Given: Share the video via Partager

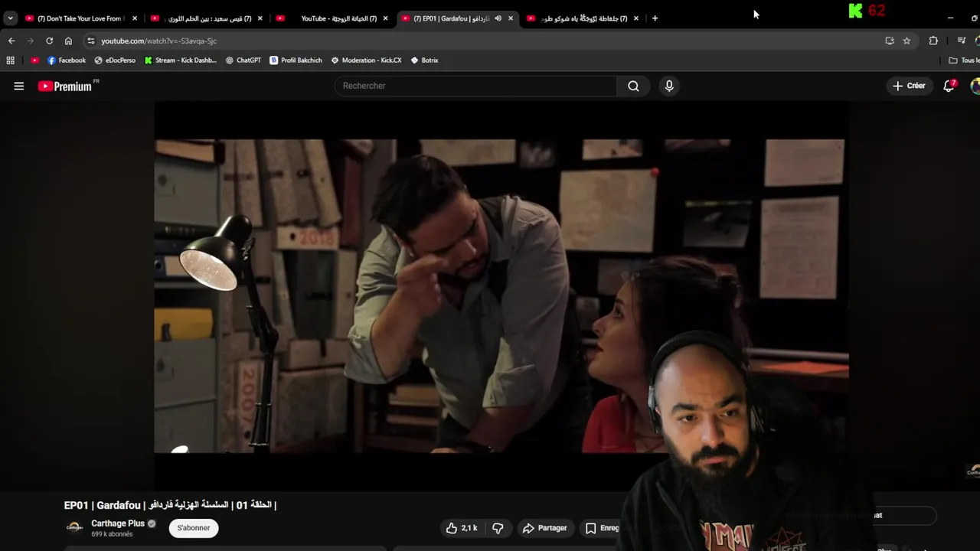Looking at the screenshot, I should pos(544,528).
